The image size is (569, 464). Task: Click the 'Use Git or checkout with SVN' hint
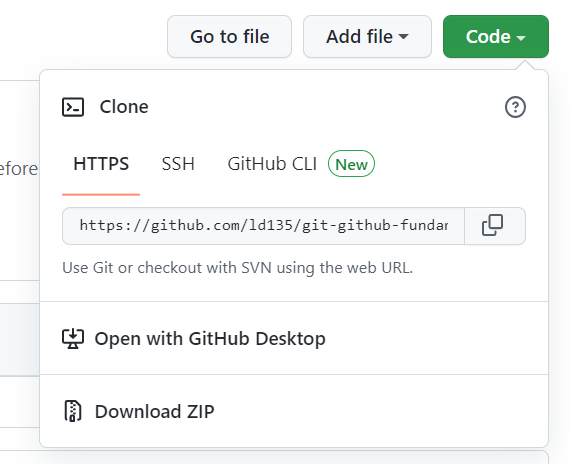coord(238,268)
